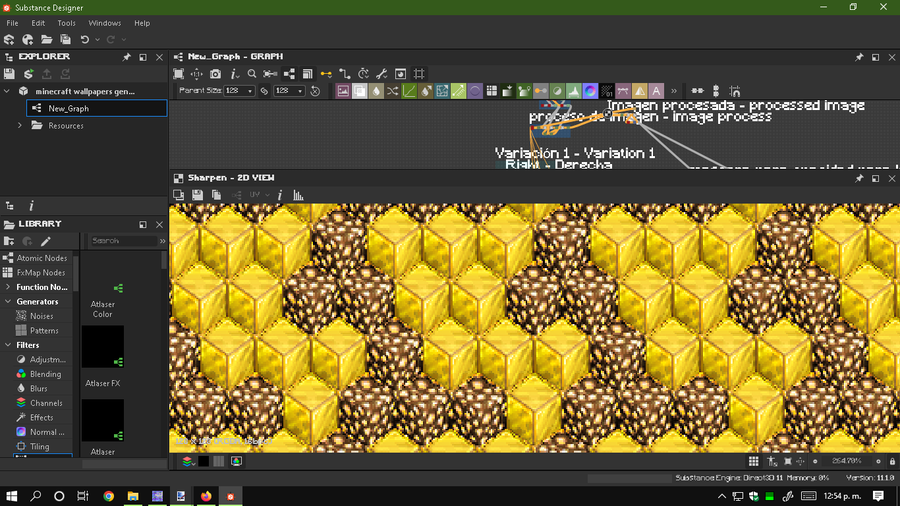Open the Help menu
900x506 pixels.
point(142,23)
